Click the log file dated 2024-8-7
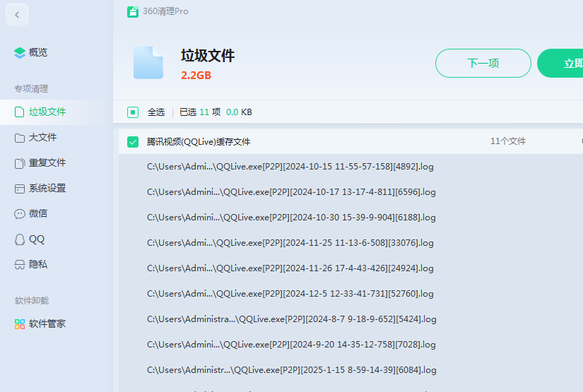 [291, 319]
